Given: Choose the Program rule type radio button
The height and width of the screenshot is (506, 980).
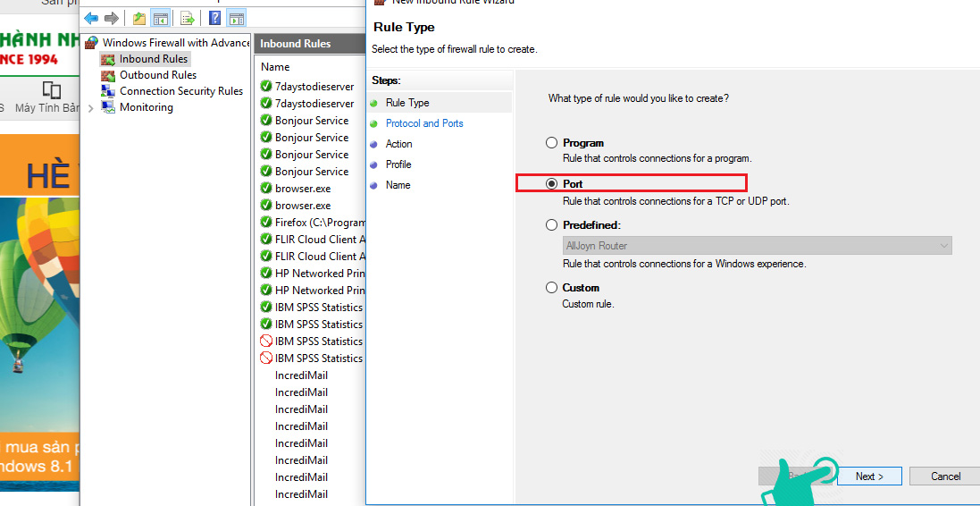Looking at the screenshot, I should point(551,143).
